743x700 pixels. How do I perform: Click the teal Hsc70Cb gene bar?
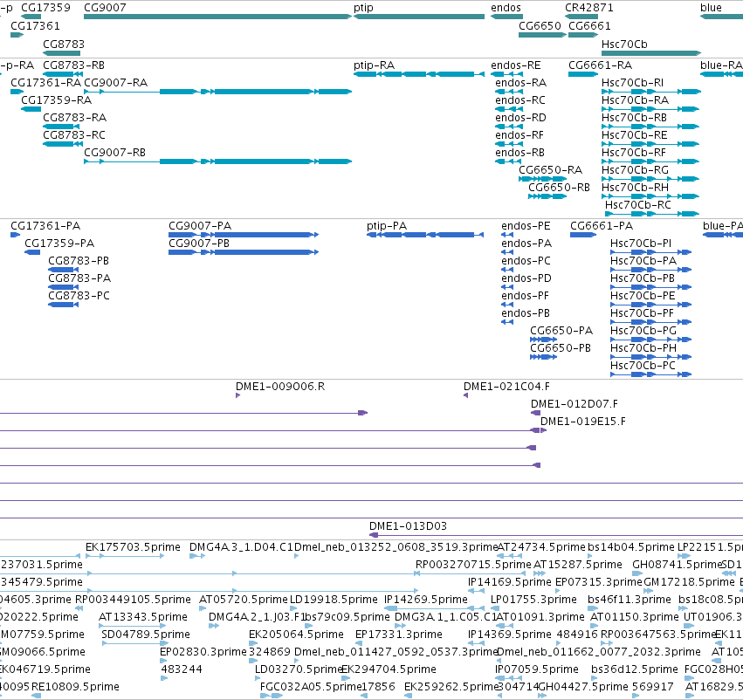tap(651, 53)
